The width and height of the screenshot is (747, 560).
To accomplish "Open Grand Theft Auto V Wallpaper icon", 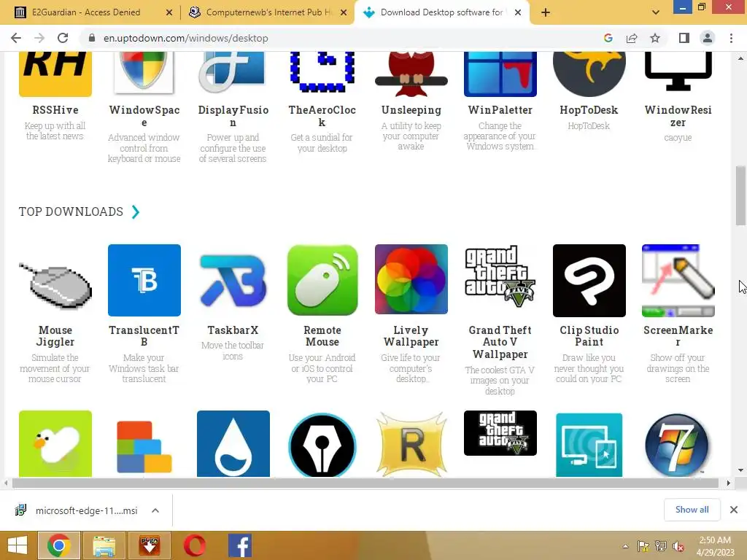I will point(500,277).
